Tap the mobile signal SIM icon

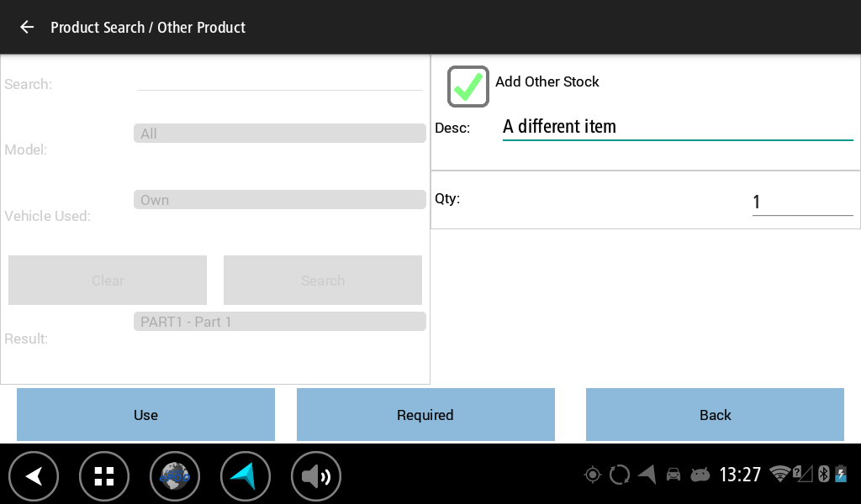click(x=802, y=474)
